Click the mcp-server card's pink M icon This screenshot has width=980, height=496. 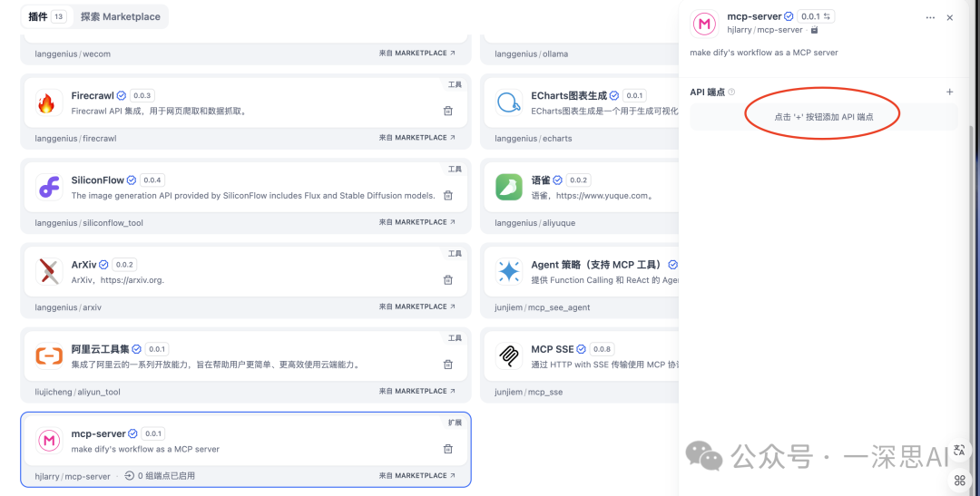coord(49,441)
